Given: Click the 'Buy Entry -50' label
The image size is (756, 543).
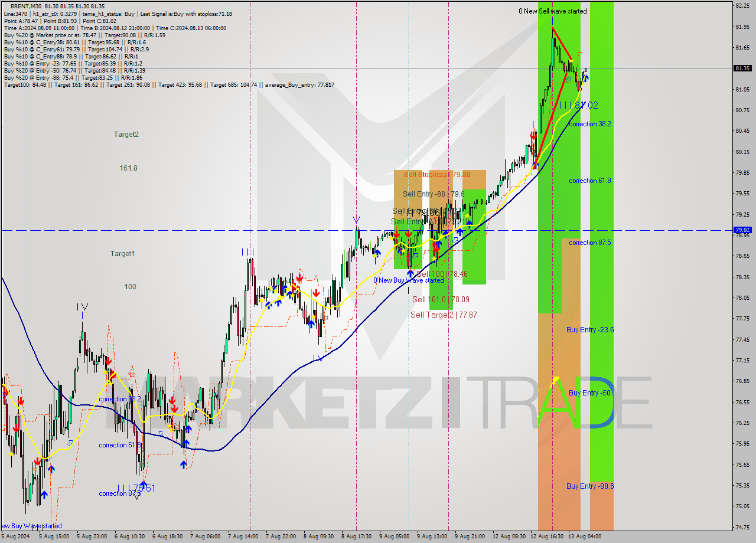Looking at the screenshot, I should [589, 393].
